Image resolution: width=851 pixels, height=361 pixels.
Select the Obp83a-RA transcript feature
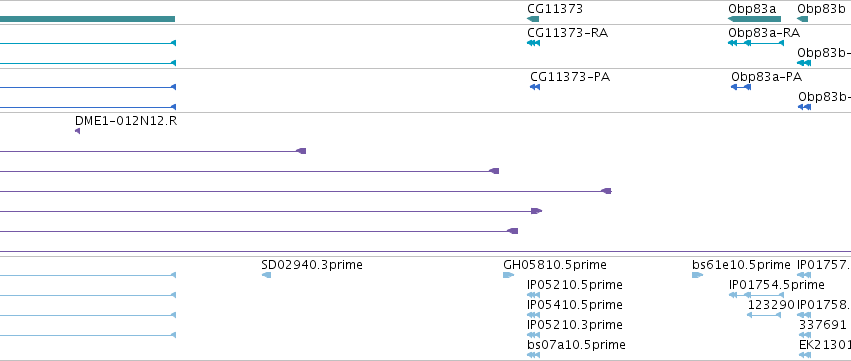click(756, 43)
